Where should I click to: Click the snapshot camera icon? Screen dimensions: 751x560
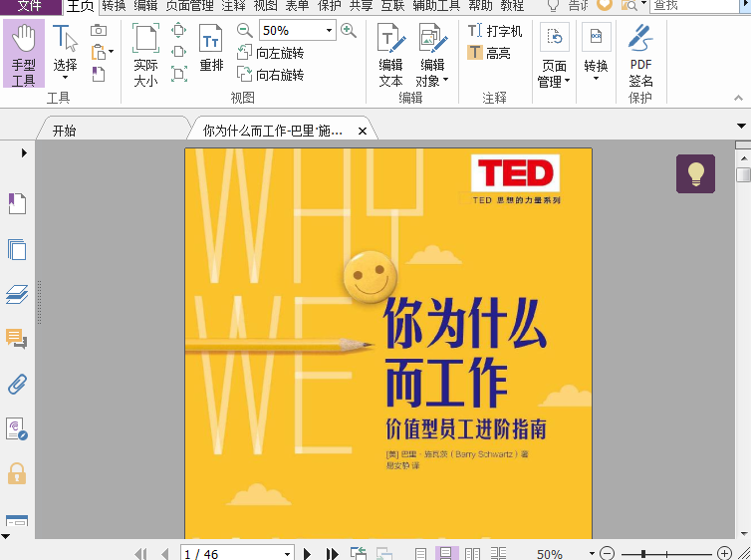click(99, 31)
